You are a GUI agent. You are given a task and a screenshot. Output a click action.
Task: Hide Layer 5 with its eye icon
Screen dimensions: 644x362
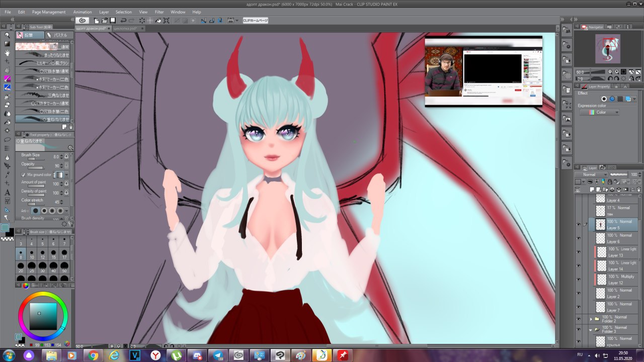tap(578, 225)
